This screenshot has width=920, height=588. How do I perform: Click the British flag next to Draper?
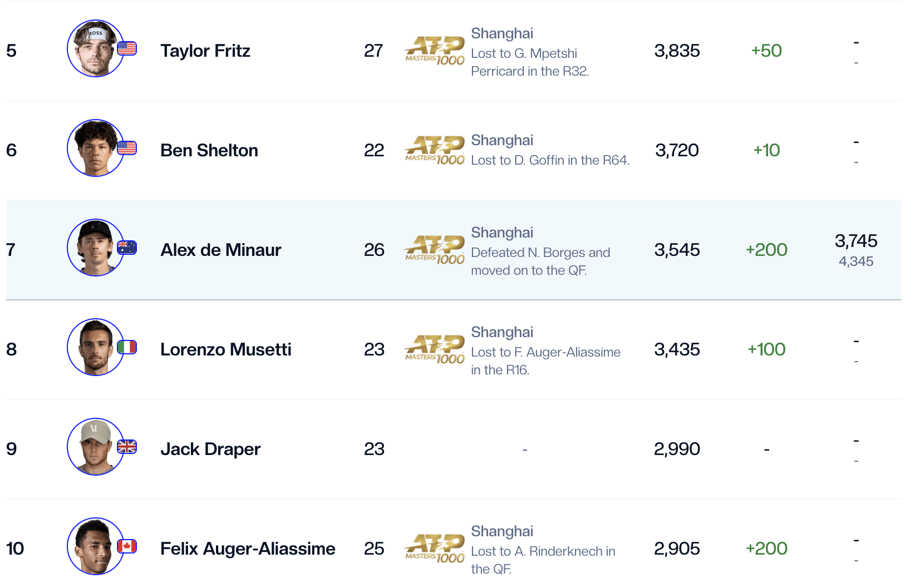coord(127,447)
